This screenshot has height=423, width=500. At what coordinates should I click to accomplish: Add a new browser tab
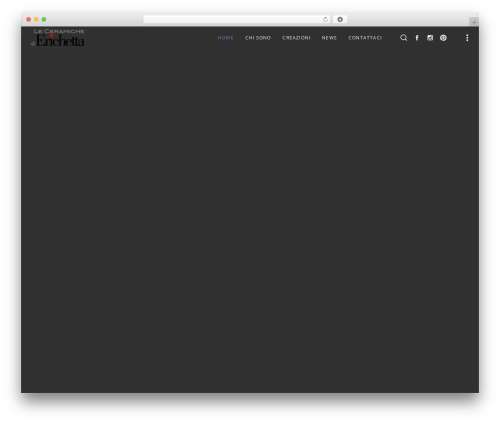point(474,22)
